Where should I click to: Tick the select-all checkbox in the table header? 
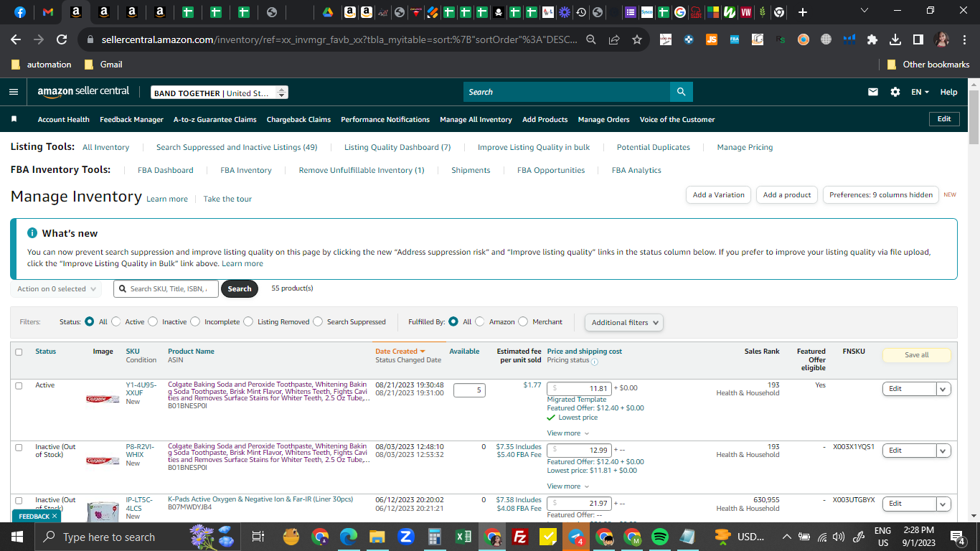pos(19,352)
